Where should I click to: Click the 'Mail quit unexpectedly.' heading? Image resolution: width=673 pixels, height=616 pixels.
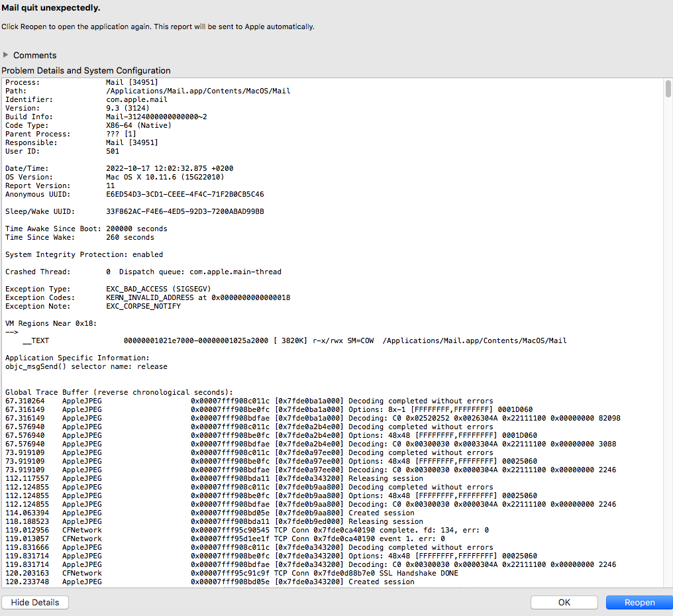tap(51, 8)
